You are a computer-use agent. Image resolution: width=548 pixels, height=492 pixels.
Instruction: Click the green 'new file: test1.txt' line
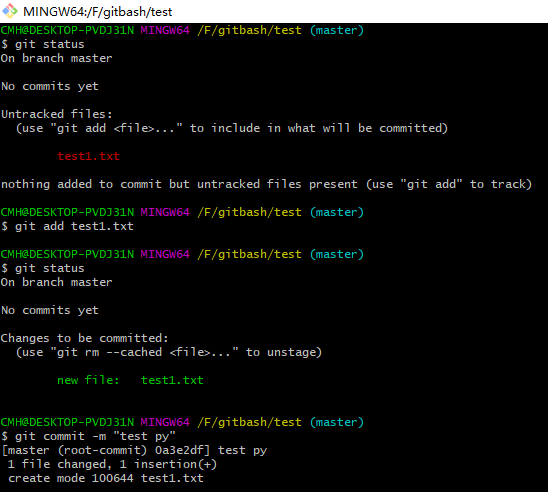(130, 380)
